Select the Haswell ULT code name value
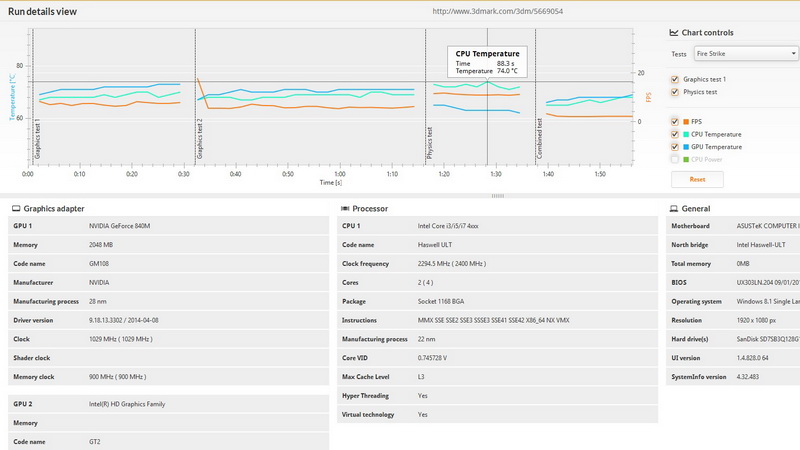 [x=435, y=245]
